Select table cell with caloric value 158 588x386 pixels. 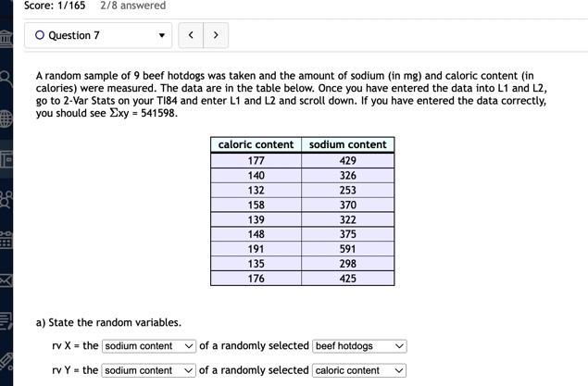(256, 205)
